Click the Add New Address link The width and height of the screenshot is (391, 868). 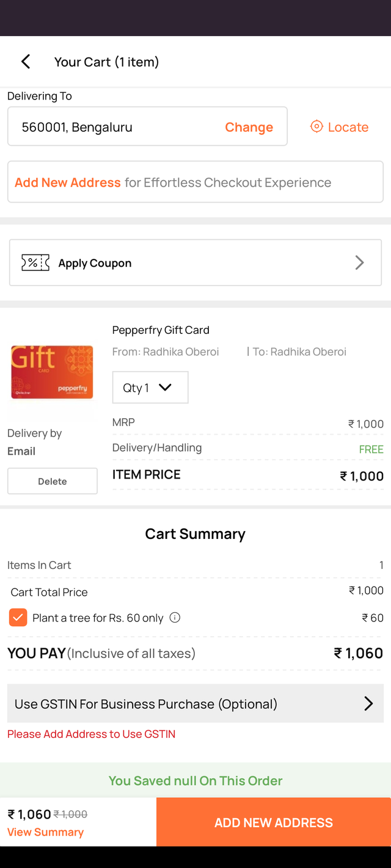tap(68, 183)
